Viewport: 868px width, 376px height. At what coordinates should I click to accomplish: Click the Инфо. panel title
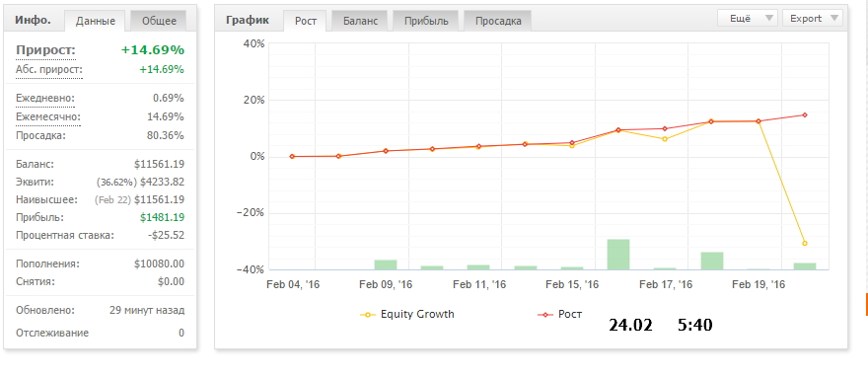click(x=34, y=21)
